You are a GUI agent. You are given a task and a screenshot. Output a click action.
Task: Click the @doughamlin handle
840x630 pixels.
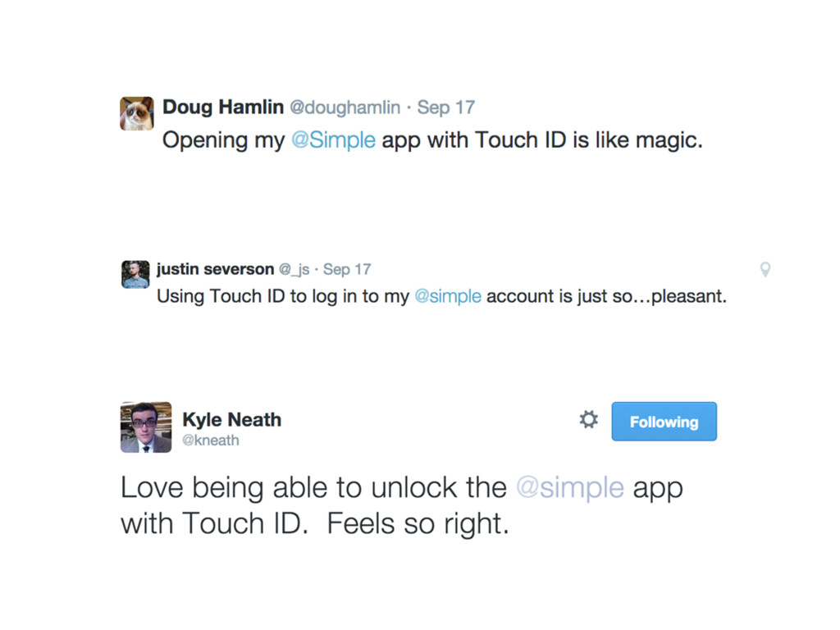[x=345, y=107]
